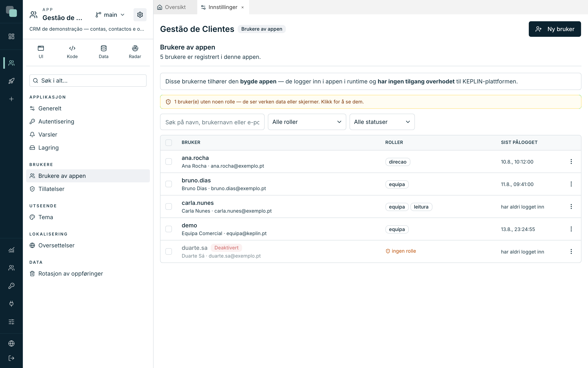588x368 pixels.
Task: Open the plug integrations icon
Action: point(11,304)
